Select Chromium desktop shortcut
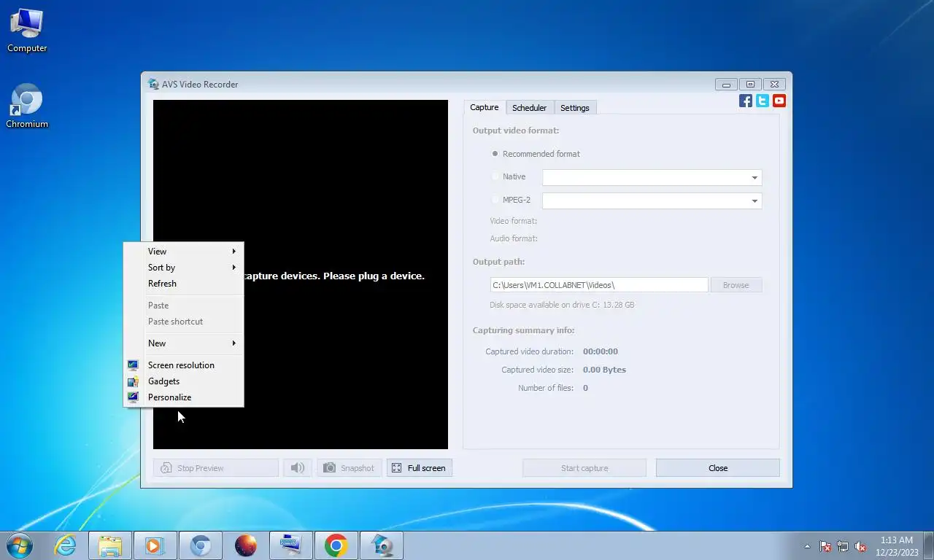This screenshot has width=934, height=560. [x=27, y=107]
